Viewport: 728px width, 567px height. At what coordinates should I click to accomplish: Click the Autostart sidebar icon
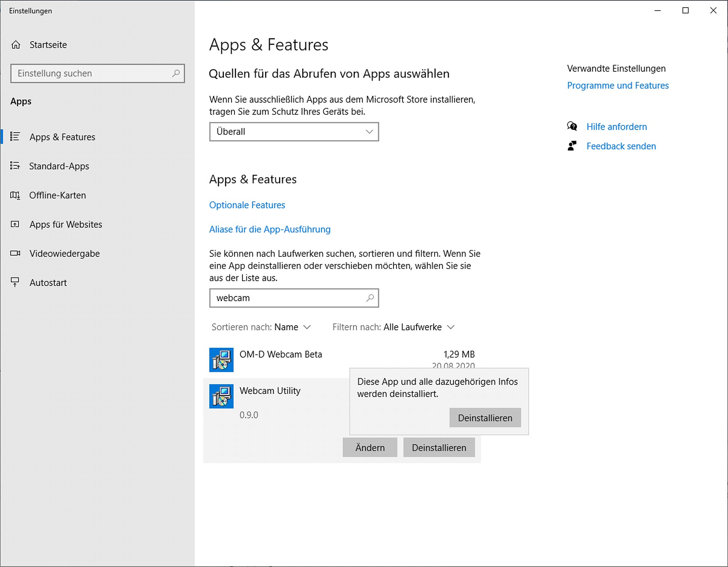click(x=15, y=282)
